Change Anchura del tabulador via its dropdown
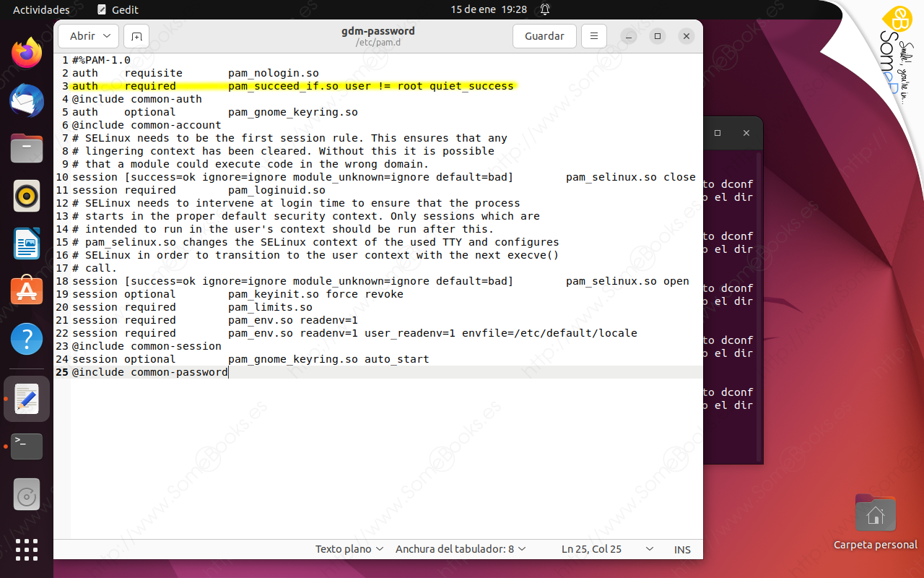 [x=461, y=549]
